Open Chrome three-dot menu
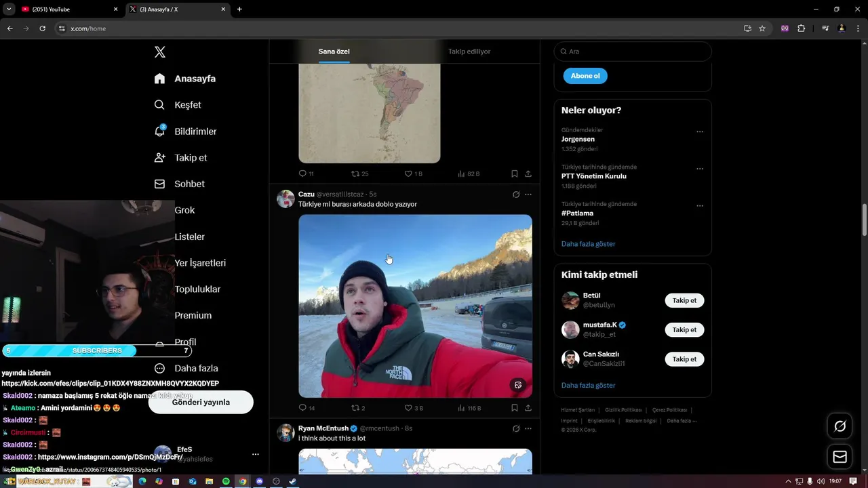This screenshot has height=488, width=868. 858,28
